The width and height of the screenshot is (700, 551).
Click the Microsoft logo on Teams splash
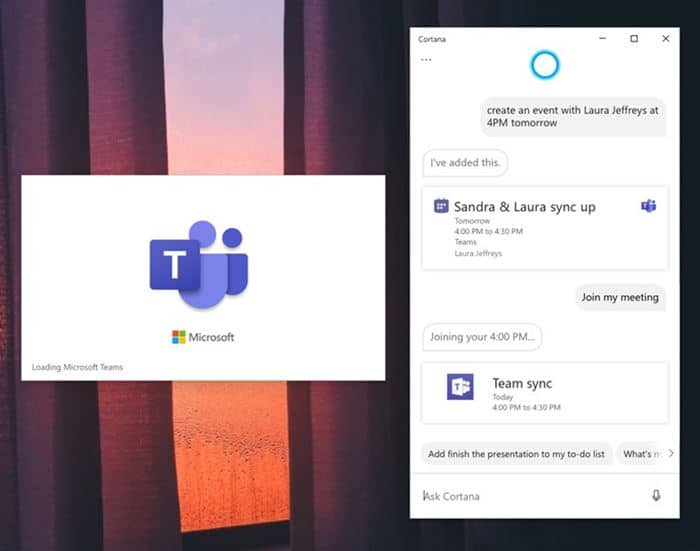(x=203, y=337)
